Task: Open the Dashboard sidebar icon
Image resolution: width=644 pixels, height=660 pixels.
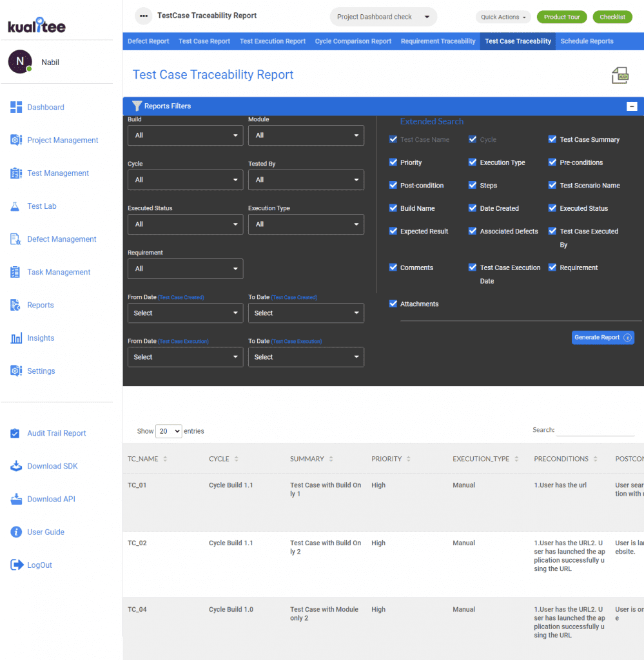Action: [x=16, y=107]
